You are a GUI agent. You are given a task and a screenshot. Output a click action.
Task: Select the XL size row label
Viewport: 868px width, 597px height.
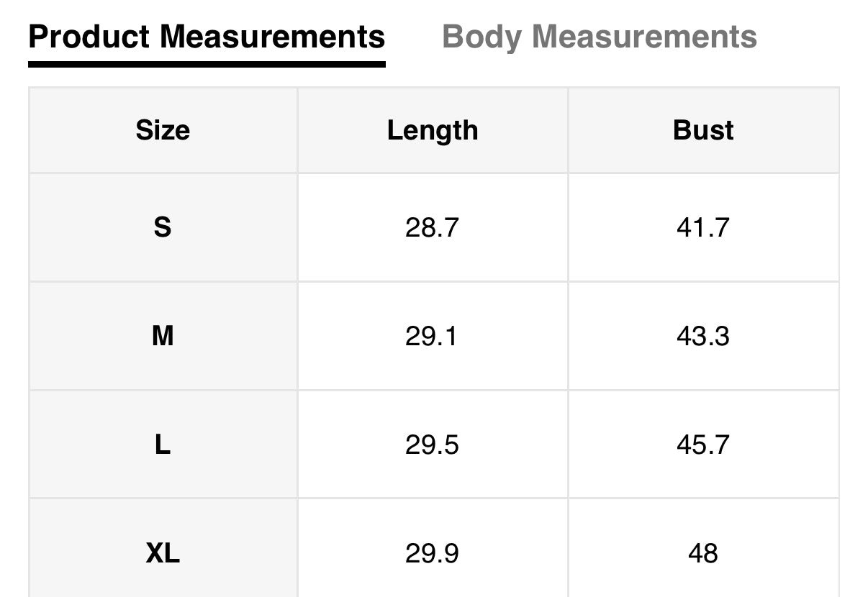point(163,553)
